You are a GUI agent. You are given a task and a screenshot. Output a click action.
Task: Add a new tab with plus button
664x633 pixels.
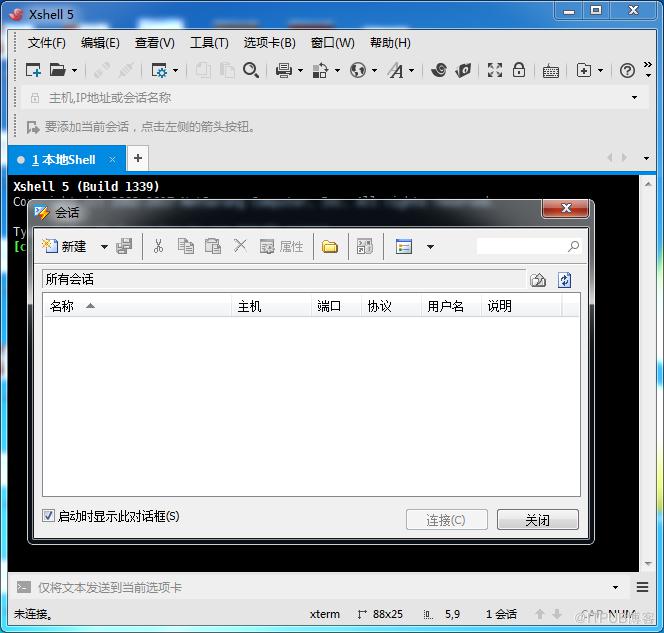pos(138,158)
